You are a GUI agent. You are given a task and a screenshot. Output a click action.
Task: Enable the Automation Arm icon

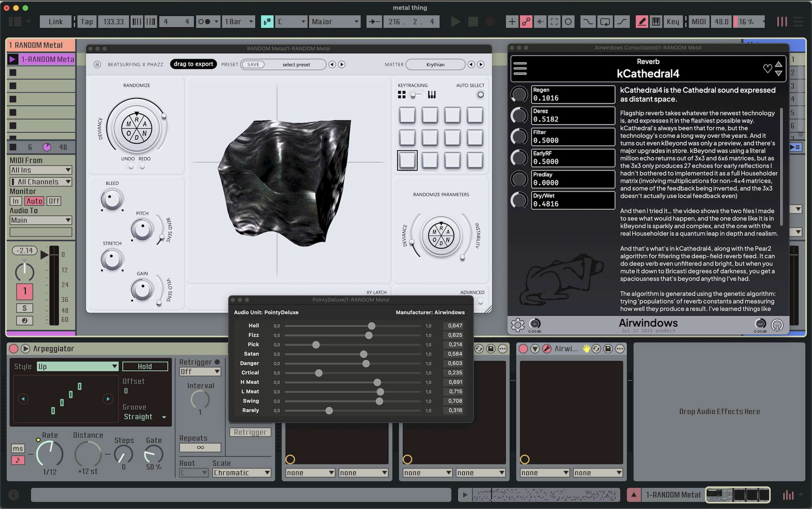pyautogui.click(x=526, y=22)
